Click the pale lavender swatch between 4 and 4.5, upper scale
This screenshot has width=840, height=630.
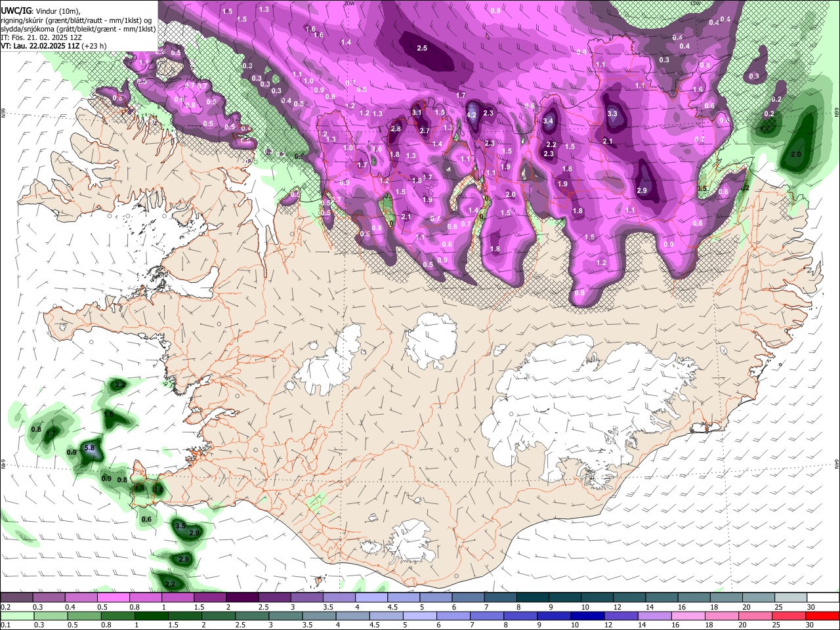(371, 597)
